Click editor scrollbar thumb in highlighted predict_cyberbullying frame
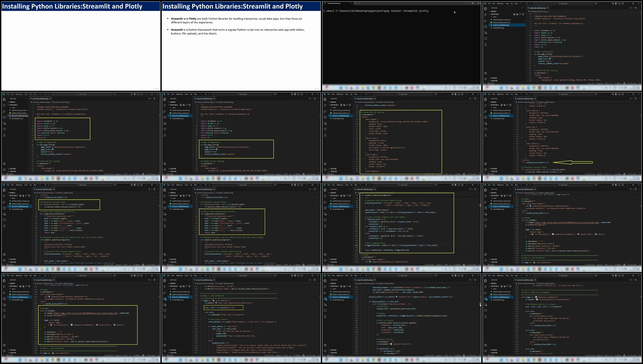The height and width of the screenshot is (364, 643). point(480,205)
